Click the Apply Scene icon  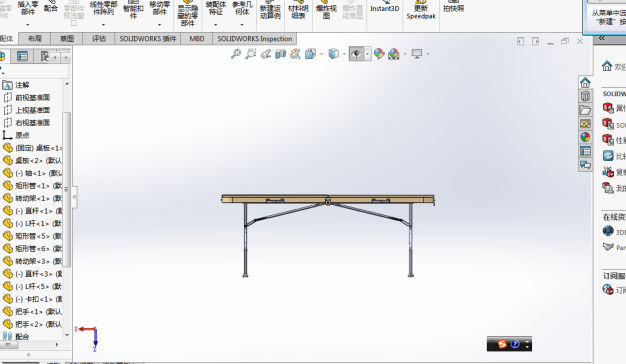coord(394,53)
